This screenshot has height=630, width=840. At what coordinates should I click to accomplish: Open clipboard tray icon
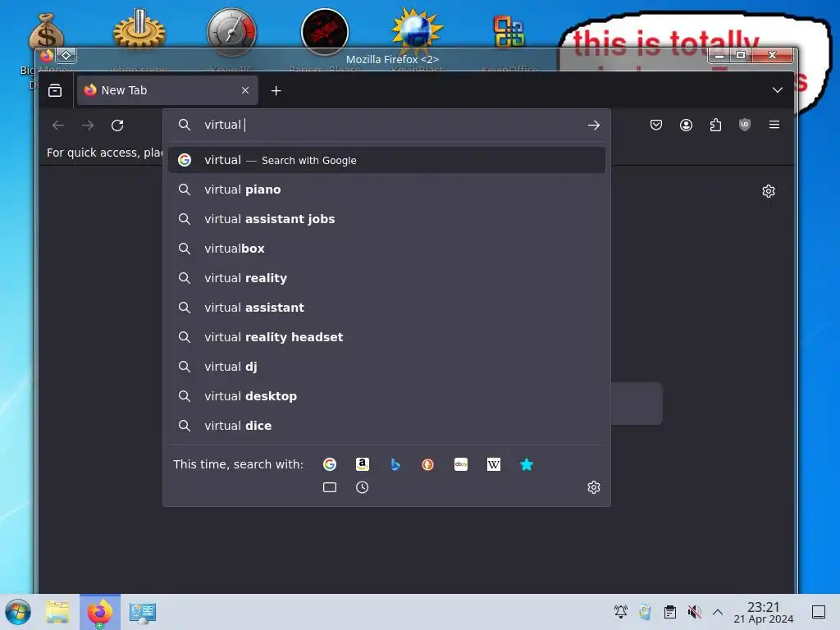point(669,612)
